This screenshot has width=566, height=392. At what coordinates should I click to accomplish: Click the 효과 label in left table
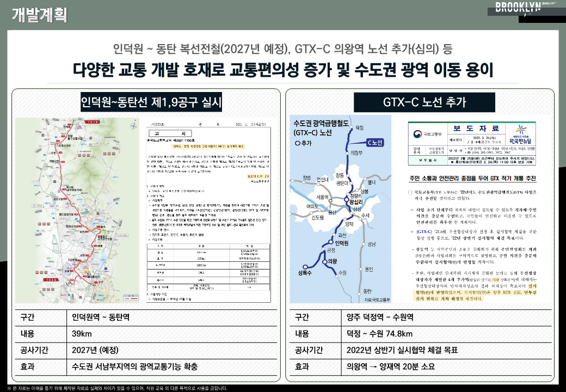27,367
